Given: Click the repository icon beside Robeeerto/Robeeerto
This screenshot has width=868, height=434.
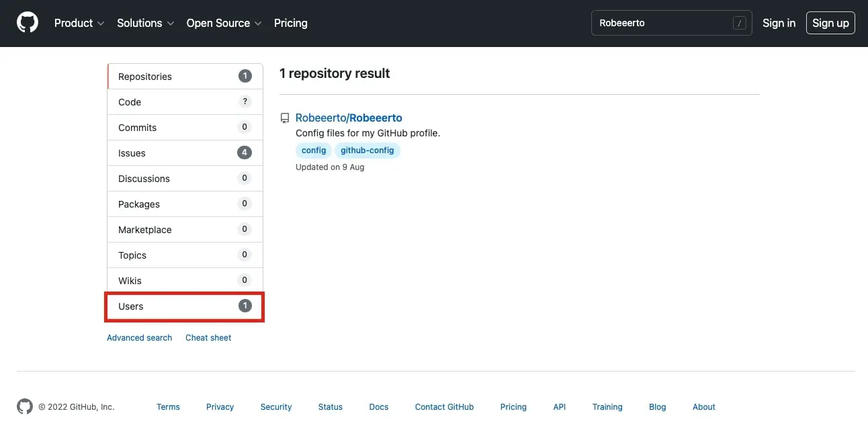Looking at the screenshot, I should [285, 118].
